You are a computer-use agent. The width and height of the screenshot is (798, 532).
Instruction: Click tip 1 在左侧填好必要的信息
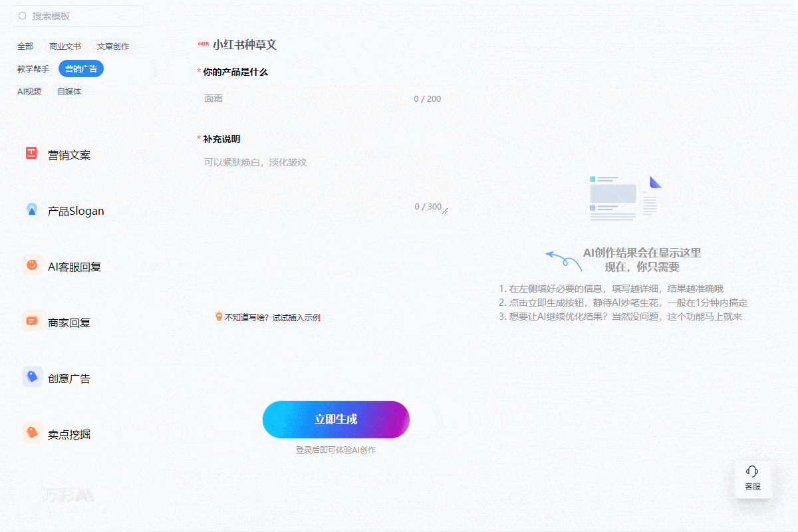610,289
